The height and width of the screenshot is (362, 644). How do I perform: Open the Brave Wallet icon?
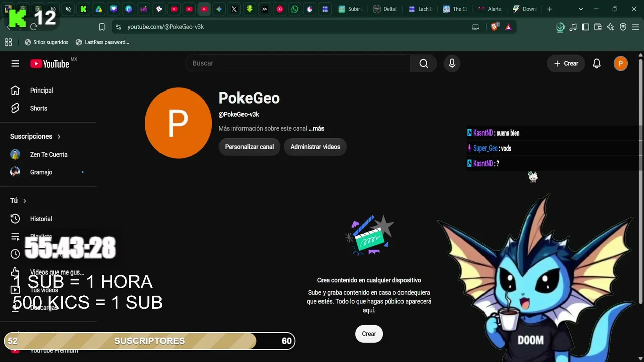click(598, 27)
